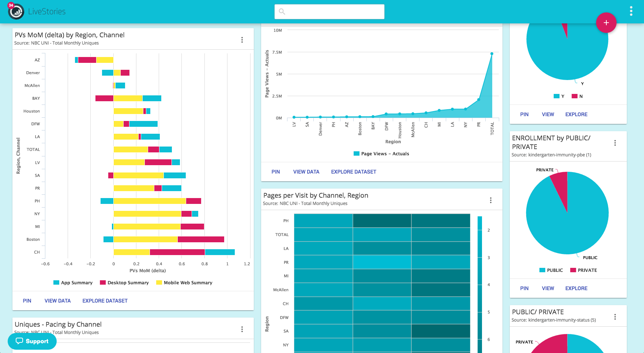
Task: Click the search magnifier icon
Action: [x=282, y=12]
